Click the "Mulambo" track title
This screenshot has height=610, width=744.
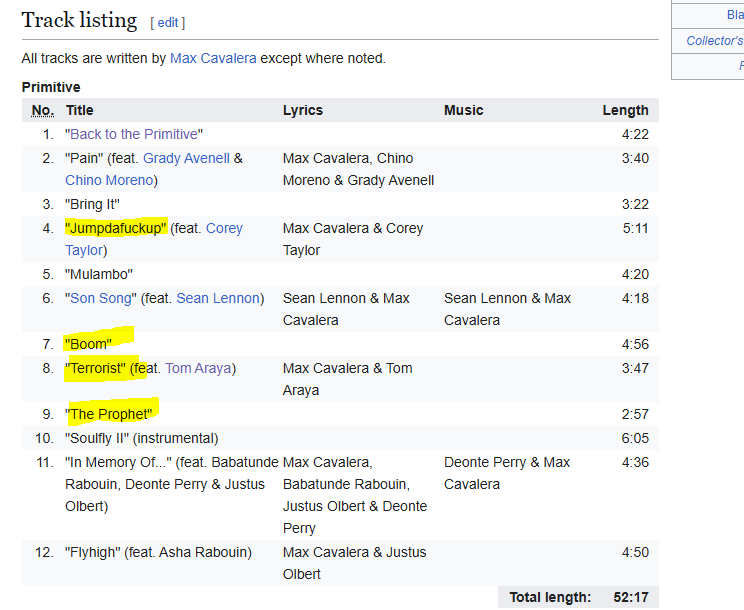click(99, 275)
